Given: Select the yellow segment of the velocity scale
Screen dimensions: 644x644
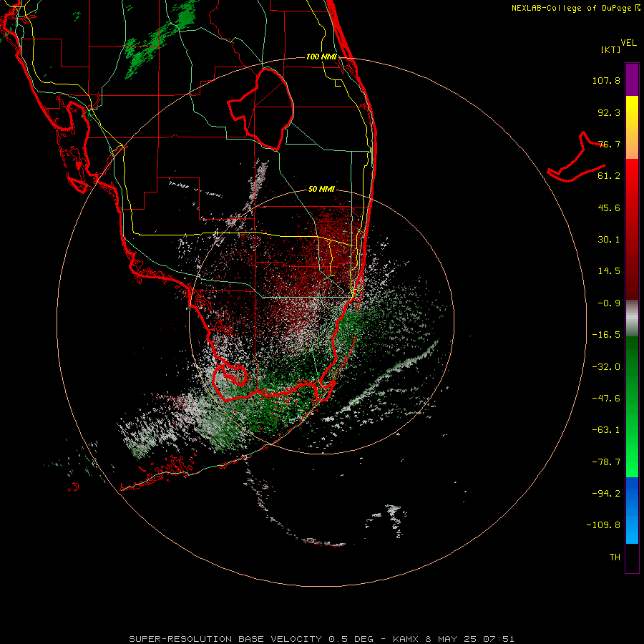Looking at the screenshot, I should coord(632,127).
